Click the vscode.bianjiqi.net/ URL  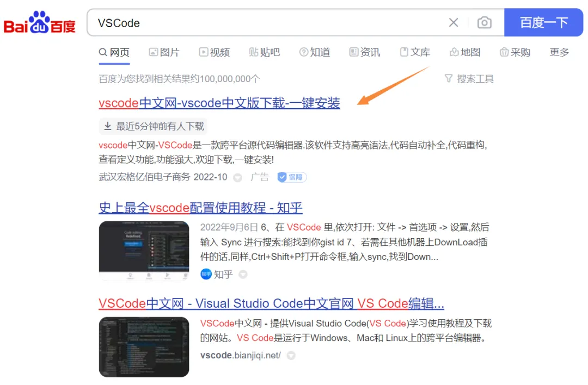tap(241, 356)
